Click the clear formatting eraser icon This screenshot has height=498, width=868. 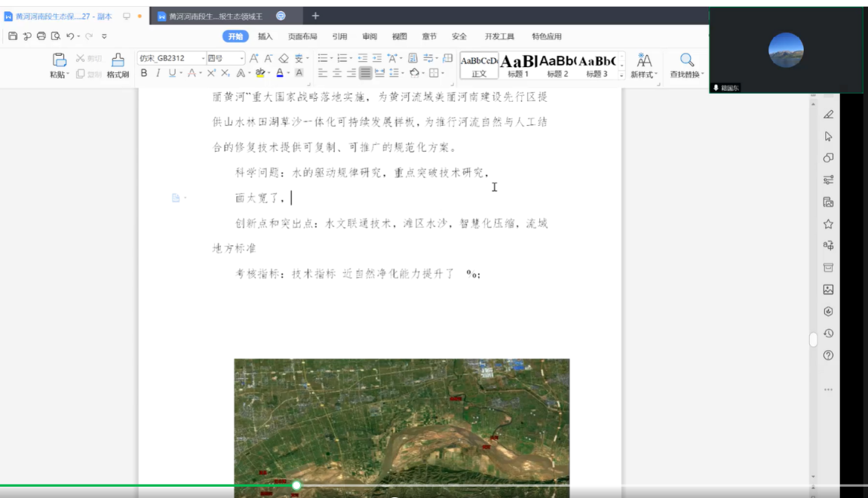284,58
